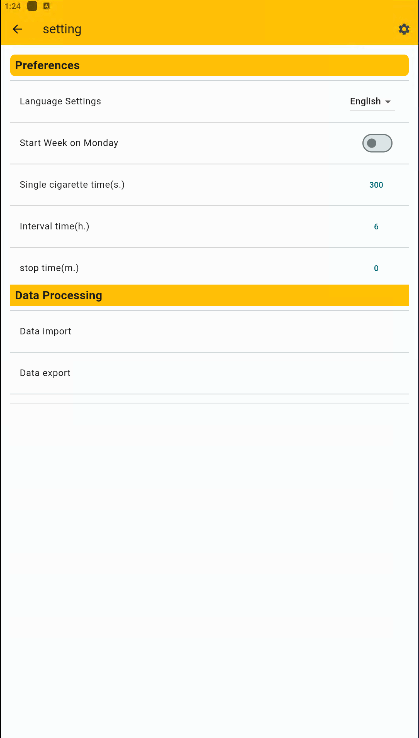419x738 pixels.
Task: Open the gear settings icon
Action: (x=404, y=29)
